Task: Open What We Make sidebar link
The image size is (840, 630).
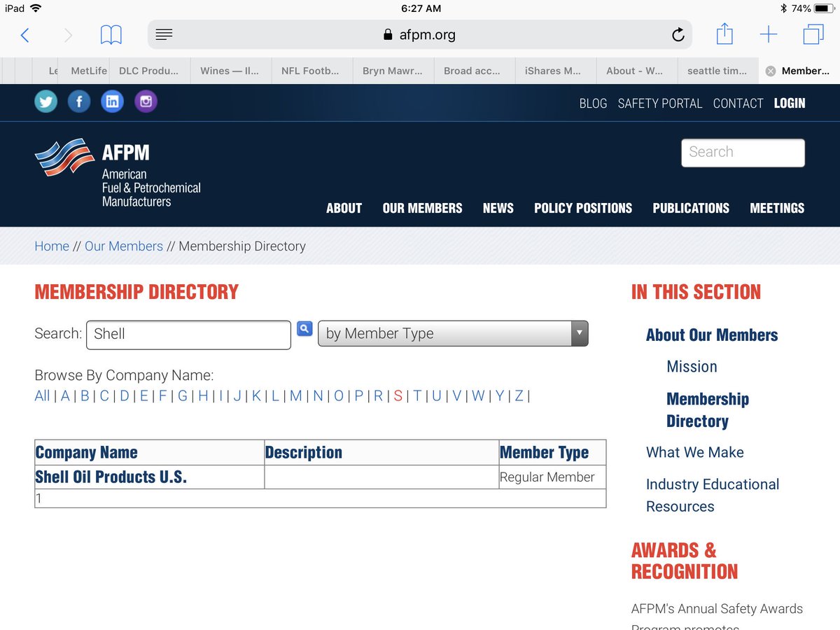Action: pyautogui.click(x=695, y=452)
